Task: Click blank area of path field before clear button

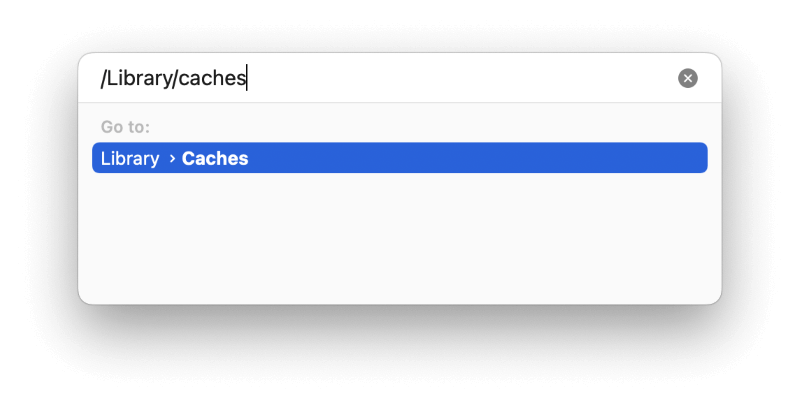Action: point(459,78)
